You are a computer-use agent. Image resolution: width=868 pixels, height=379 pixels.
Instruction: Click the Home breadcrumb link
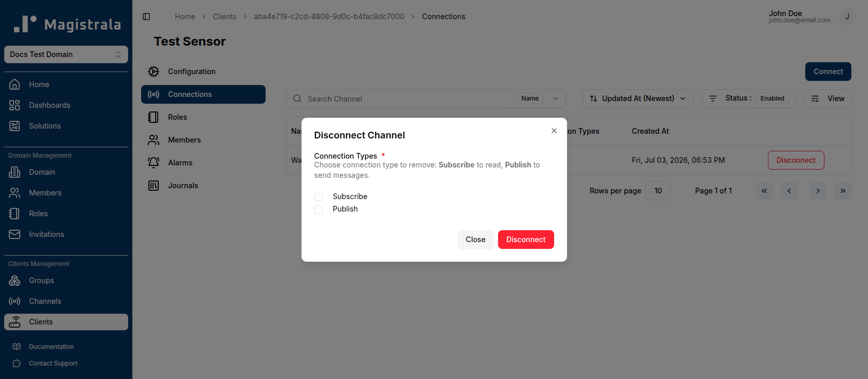(185, 17)
